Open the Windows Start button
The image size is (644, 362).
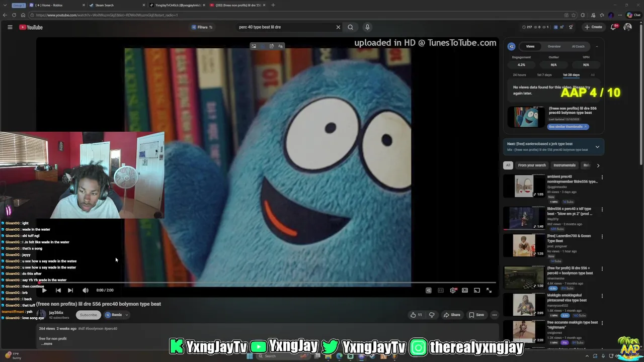tap(250, 356)
